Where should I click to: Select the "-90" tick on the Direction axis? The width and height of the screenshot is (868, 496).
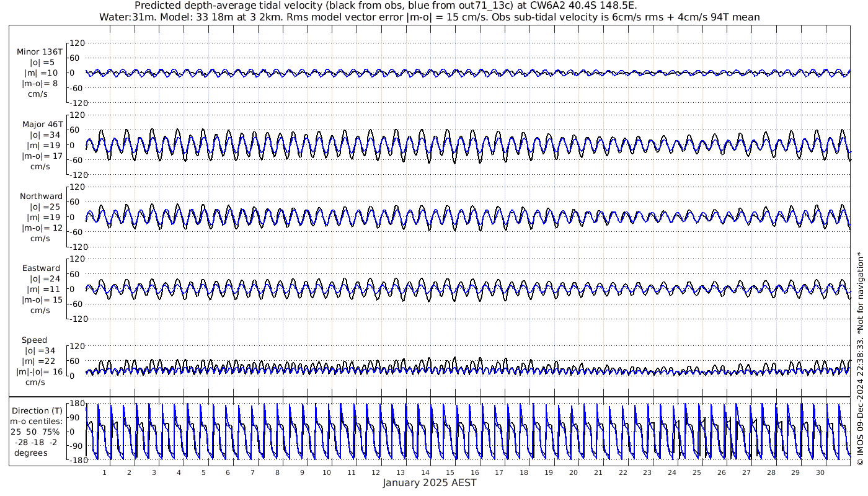pyautogui.click(x=77, y=446)
